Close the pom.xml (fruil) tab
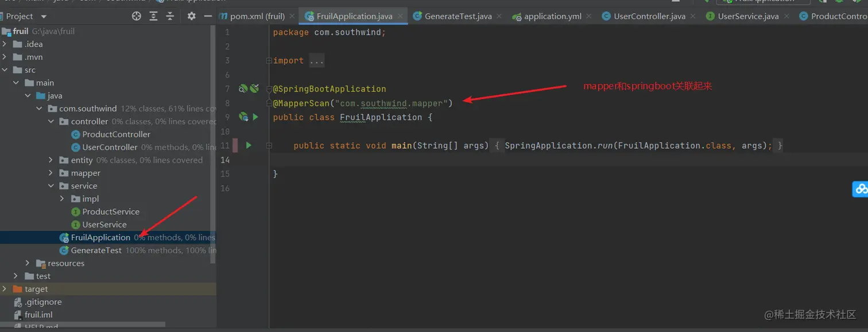 (x=293, y=17)
